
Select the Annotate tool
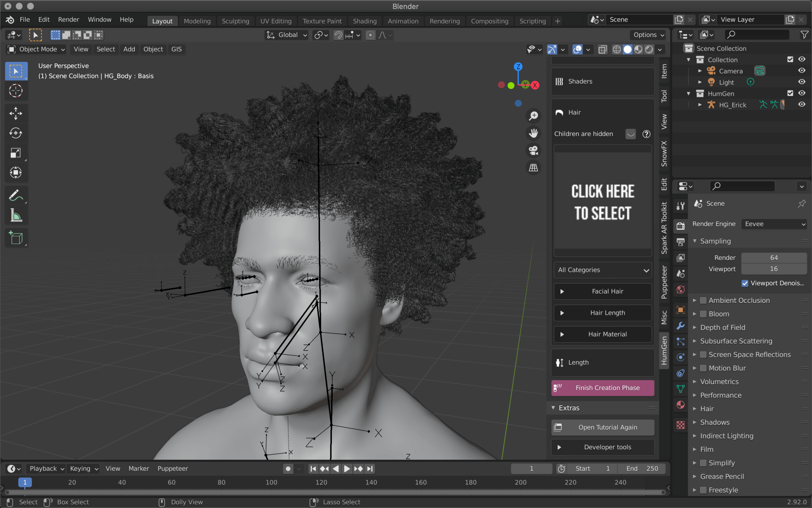pyautogui.click(x=16, y=195)
